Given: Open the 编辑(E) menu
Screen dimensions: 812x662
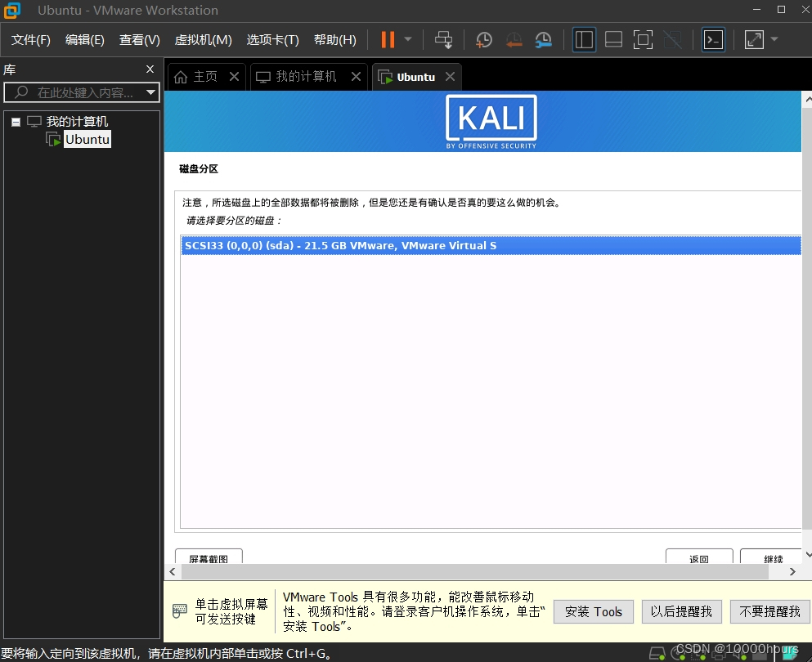Looking at the screenshot, I should pyautogui.click(x=85, y=40).
